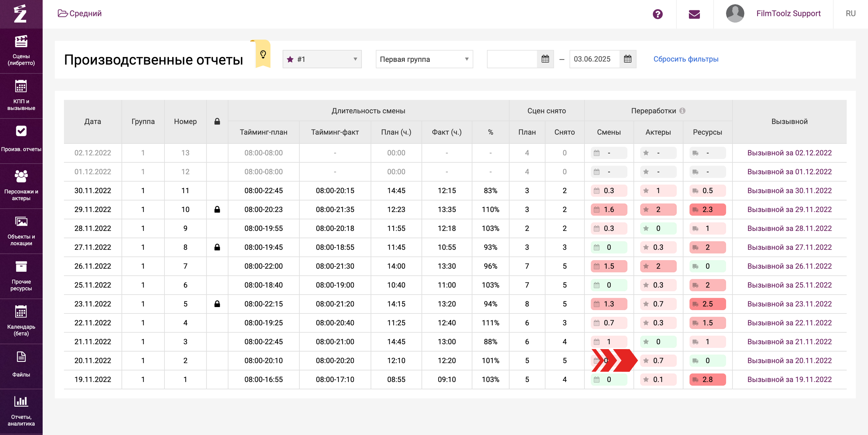Click resources truck badge 0 in 26.11.2022 row

coord(707,266)
